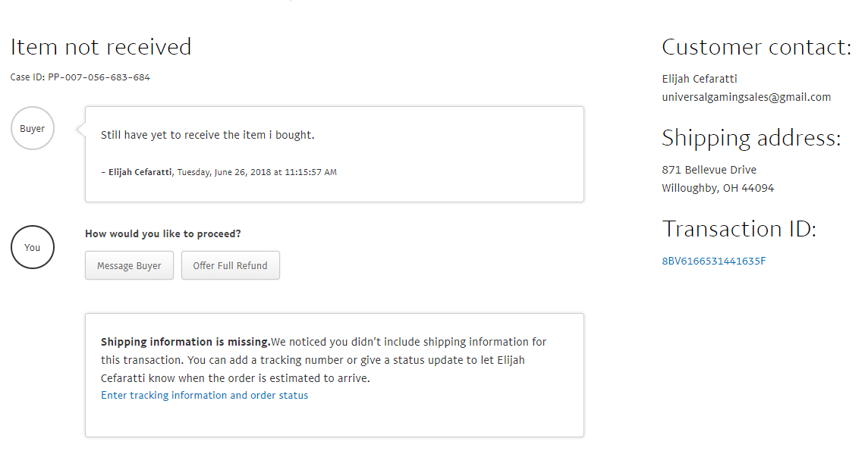Click Elijah Cefaratti name under Customer contact
This screenshot has width=868, height=451.
coord(699,79)
